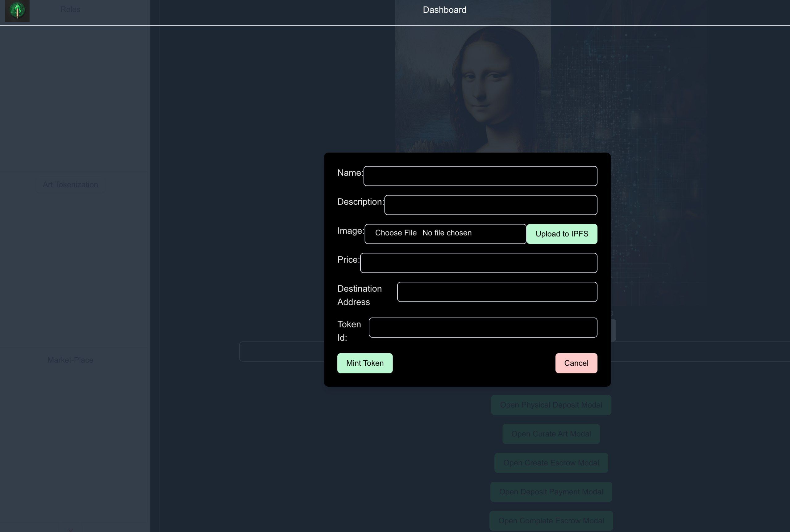Click the Upload to IPFS button
790x532 pixels.
click(x=562, y=233)
